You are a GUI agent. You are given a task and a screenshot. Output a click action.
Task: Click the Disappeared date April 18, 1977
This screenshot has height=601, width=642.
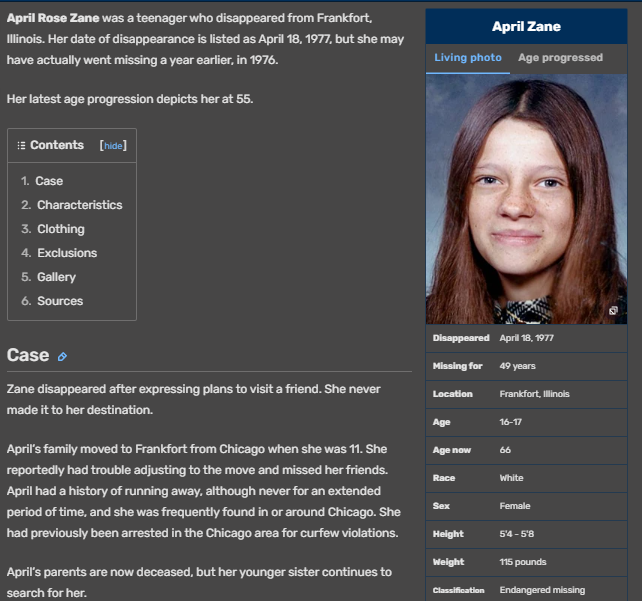526,338
